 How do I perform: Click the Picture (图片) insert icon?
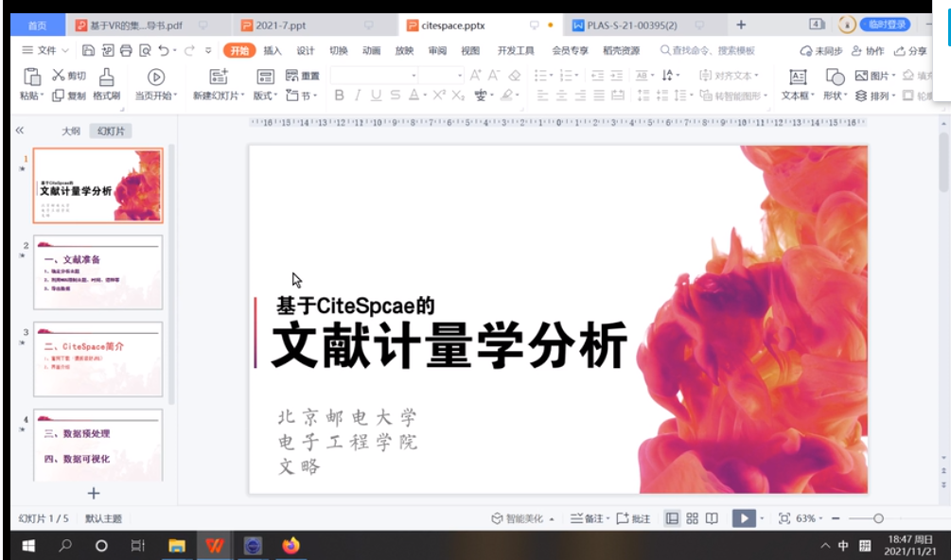861,75
